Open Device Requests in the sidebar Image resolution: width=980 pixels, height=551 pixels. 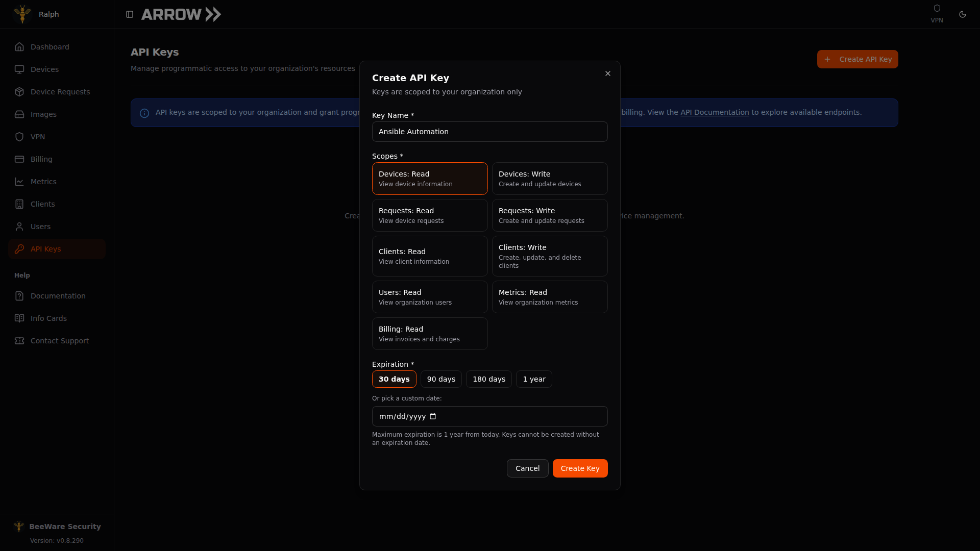tap(57, 92)
